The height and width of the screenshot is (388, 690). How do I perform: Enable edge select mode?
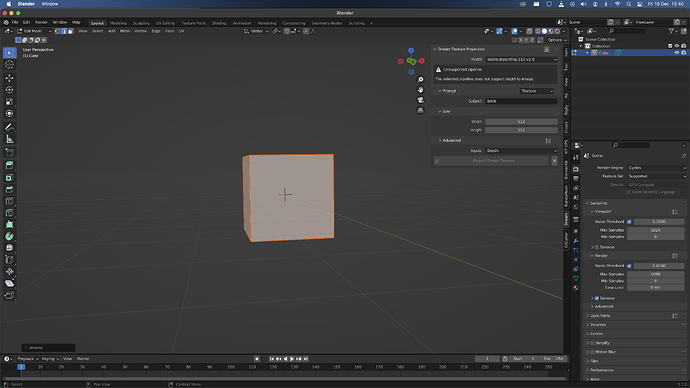(64, 31)
